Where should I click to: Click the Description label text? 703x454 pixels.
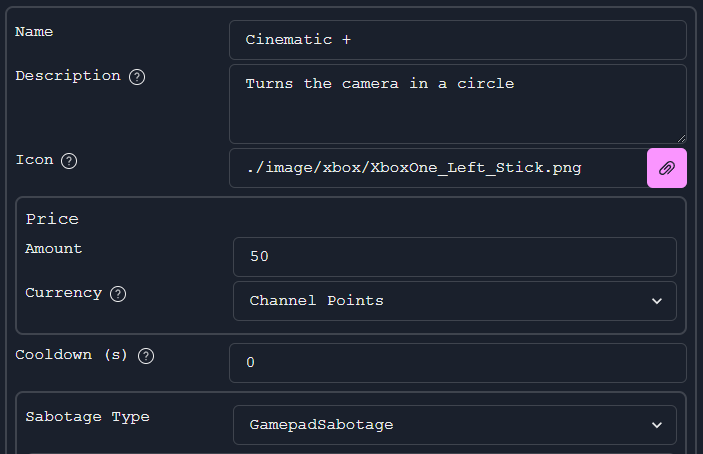[68, 76]
